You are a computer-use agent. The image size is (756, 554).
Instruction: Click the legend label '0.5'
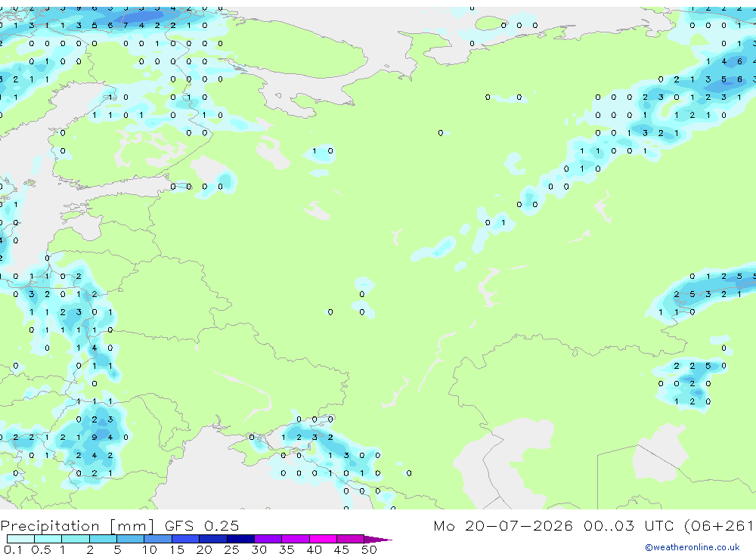tap(41, 549)
